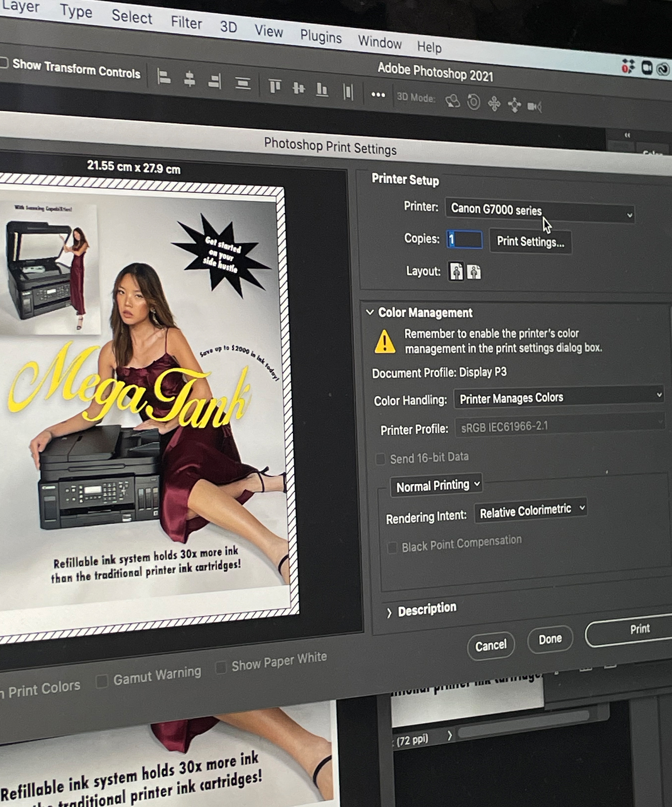Click the Print Settings button

pyautogui.click(x=530, y=242)
